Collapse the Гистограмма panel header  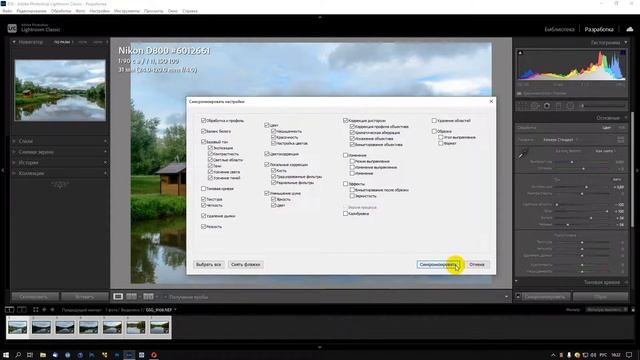pyautogui.click(x=625, y=42)
